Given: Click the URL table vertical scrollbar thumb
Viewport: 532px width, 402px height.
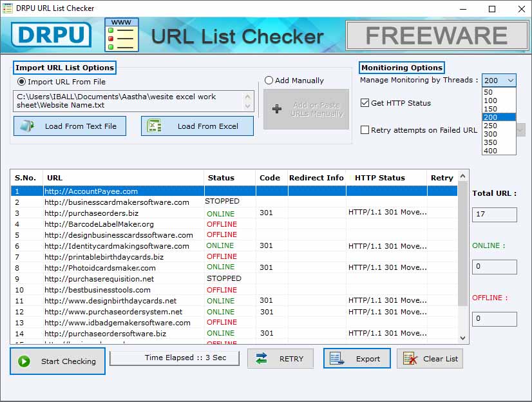Looking at the screenshot, I should 463,244.
